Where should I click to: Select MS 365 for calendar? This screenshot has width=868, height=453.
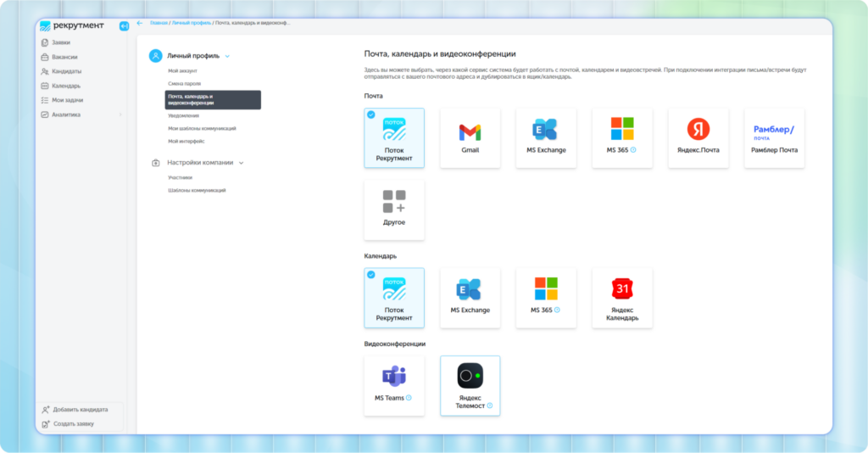point(546,298)
